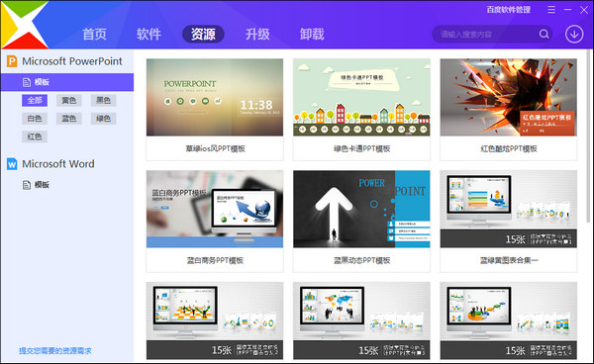Switch to the 首页 tab
The width and height of the screenshot is (594, 364).
(x=94, y=34)
